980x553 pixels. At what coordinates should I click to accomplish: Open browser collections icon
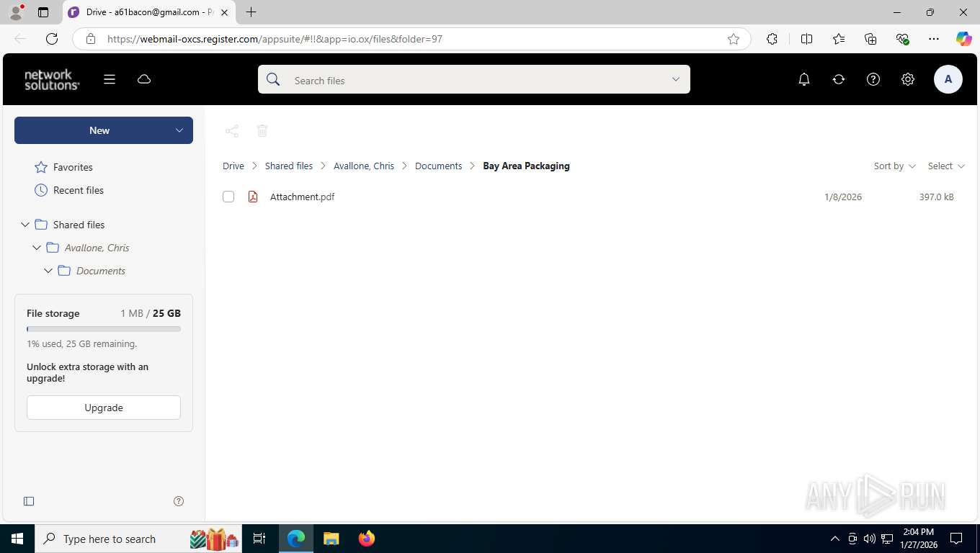[870, 39]
